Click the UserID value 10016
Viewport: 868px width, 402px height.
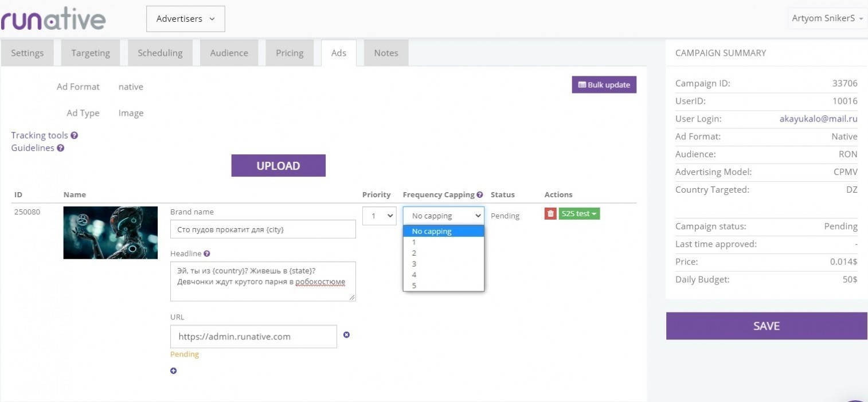(x=845, y=101)
